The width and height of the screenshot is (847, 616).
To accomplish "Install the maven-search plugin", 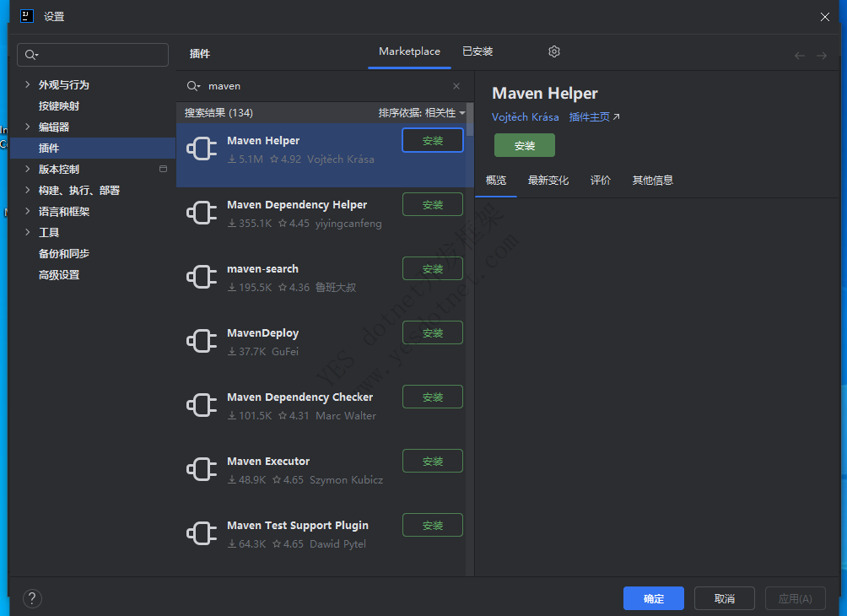I will pos(433,268).
